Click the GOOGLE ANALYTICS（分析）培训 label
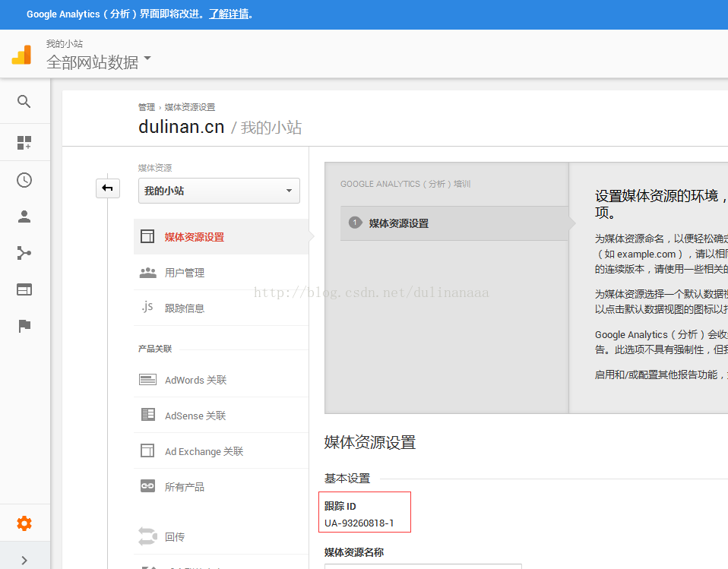 (x=405, y=184)
